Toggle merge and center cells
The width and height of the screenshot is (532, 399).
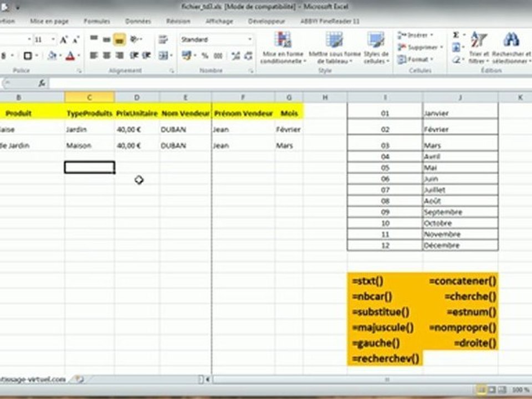(163, 55)
